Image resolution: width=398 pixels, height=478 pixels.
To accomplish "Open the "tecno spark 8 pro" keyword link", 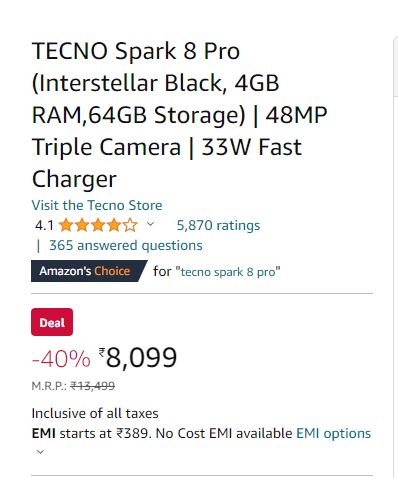I will [228, 272].
